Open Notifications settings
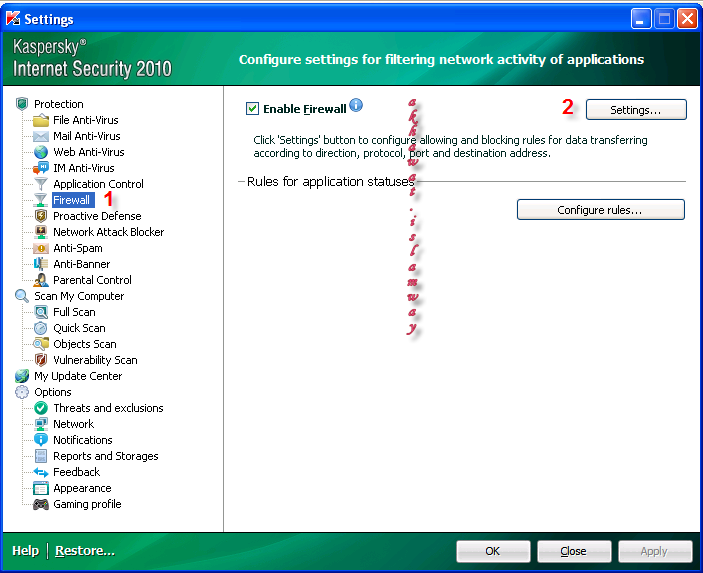The height and width of the screenshot is (573, 703). coord(82,440)
